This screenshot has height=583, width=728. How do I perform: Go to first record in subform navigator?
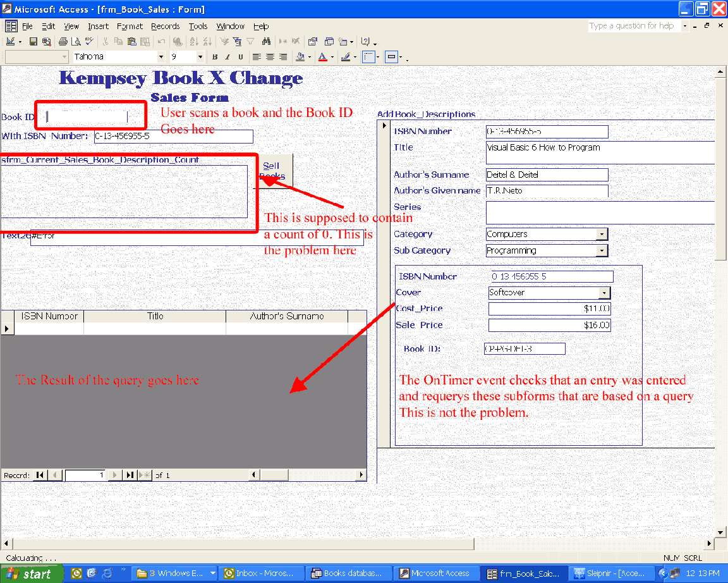click(40, 476)
